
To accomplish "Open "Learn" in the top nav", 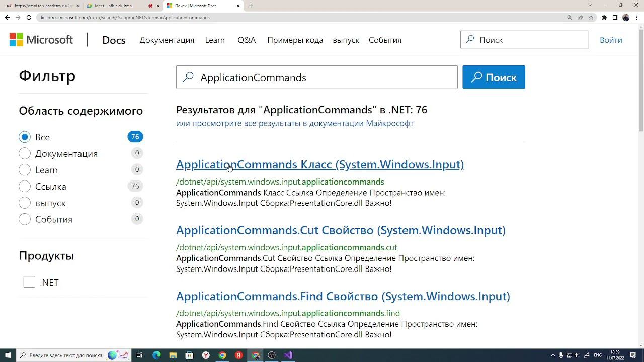I will [215, 40].
